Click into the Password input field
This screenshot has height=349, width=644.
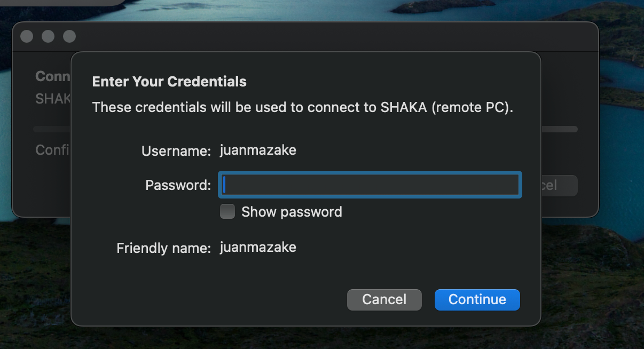(x=370, y=185)
